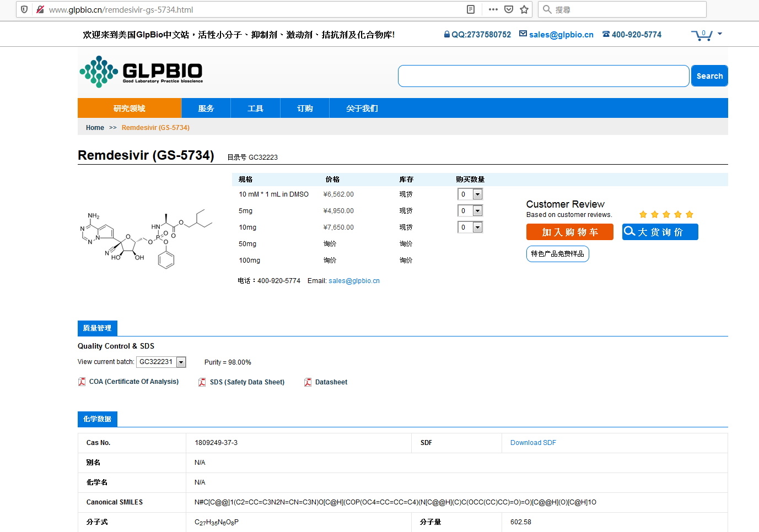Click sales@glpbio.cn link in header
The width and height of the screenshot is (759, 532).
point(561,35)
